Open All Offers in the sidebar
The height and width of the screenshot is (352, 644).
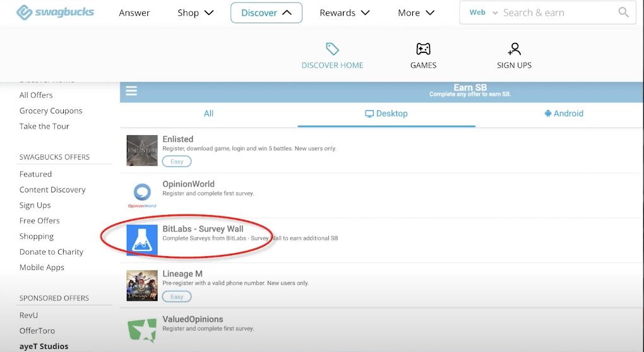(36, 95)
